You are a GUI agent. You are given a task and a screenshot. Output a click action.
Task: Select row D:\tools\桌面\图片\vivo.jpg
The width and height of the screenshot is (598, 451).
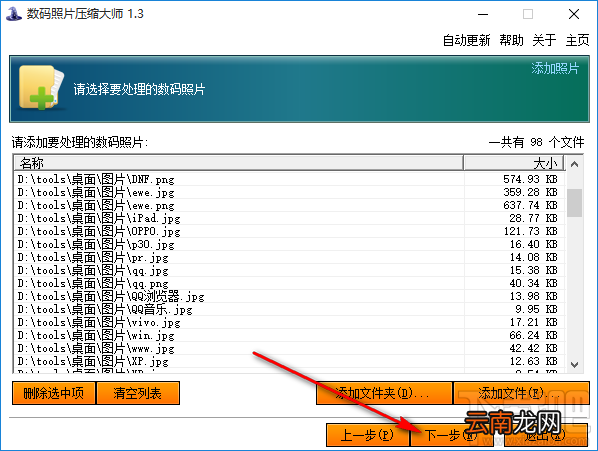click(289, 322)
